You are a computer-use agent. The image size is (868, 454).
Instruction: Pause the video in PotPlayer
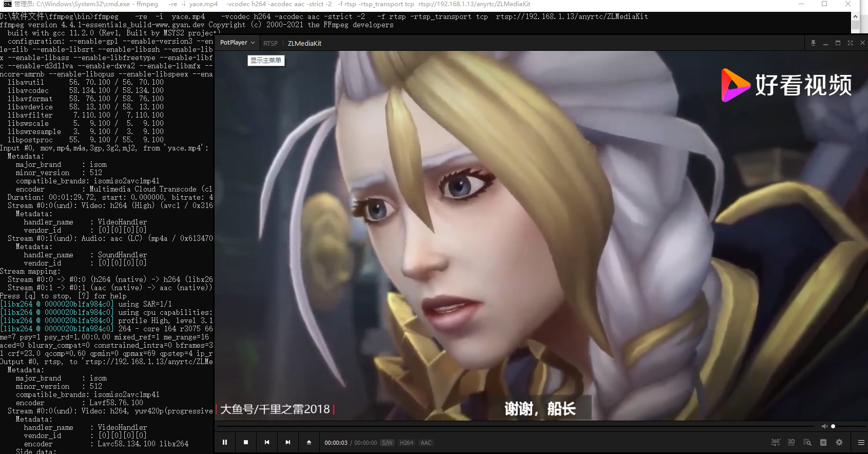225,442
